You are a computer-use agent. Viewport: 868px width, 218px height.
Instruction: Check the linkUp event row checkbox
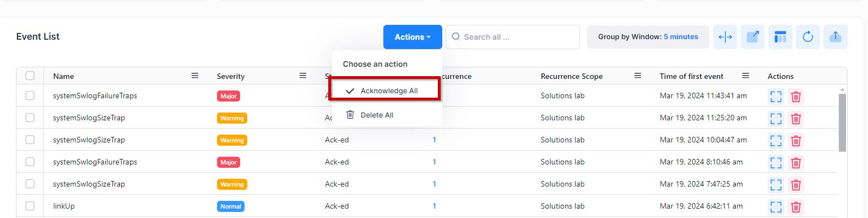(30, 206)
